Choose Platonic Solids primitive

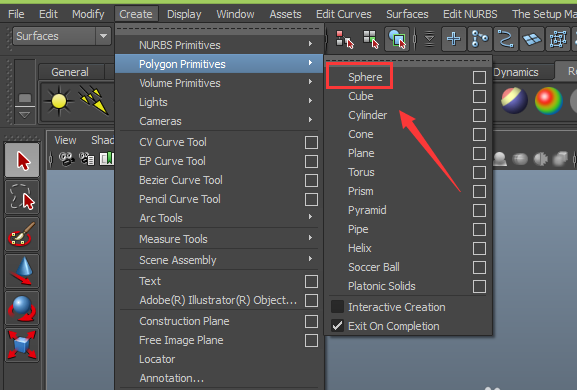382,286
